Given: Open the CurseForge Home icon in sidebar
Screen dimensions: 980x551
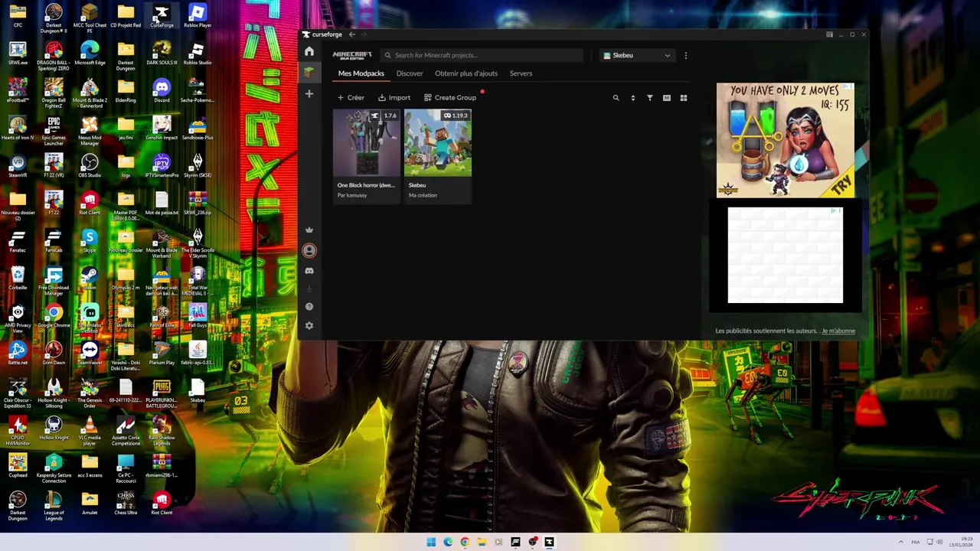Looking at the screenshot, I should pos(309,51).
